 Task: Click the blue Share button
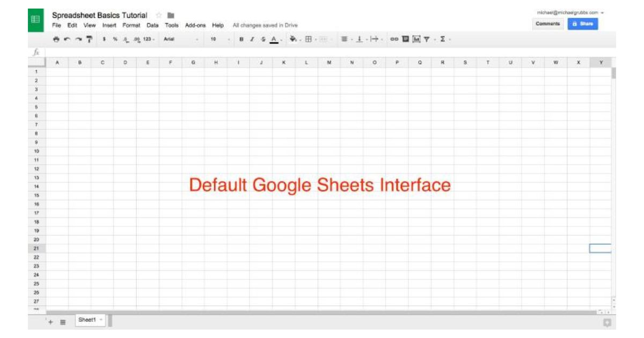pos(583,24)
